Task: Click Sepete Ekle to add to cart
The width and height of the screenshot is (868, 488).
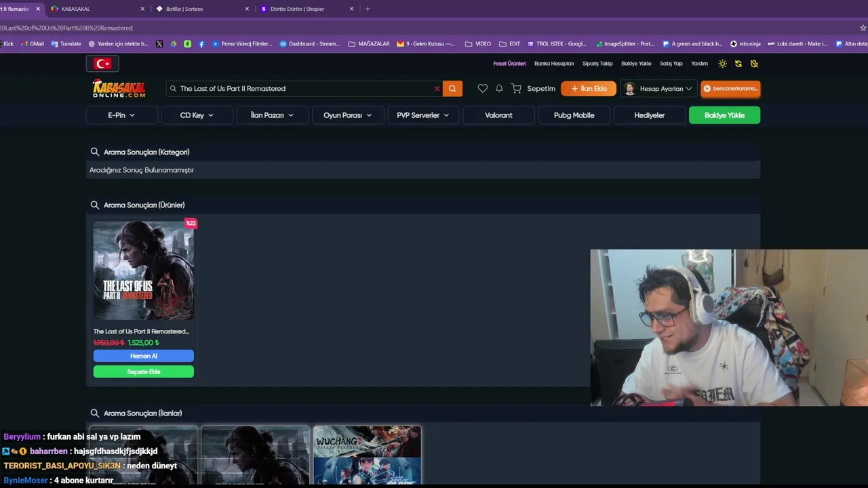Action: pyautogui.click(x=143, y=371)
